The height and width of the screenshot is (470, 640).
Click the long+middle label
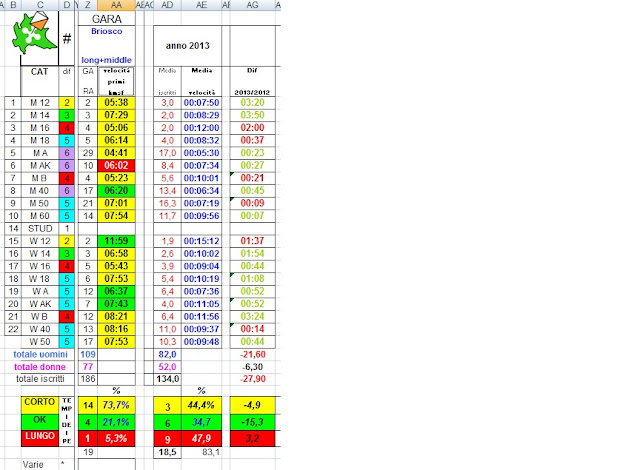pyautogui.click(x=107, y=60)
